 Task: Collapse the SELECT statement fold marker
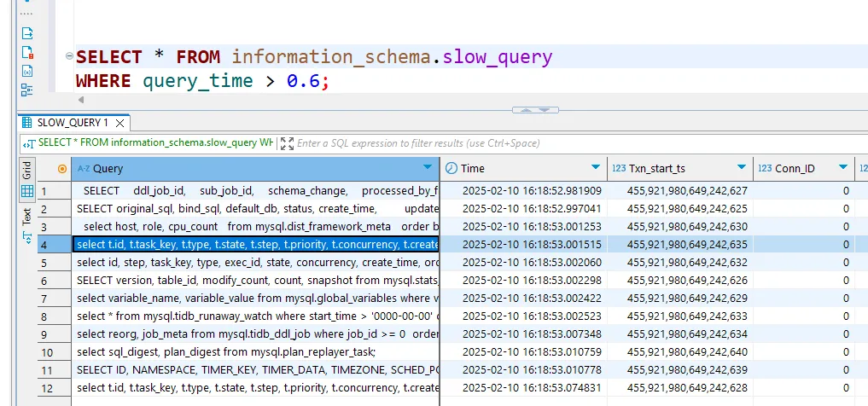tap(69, 55)
